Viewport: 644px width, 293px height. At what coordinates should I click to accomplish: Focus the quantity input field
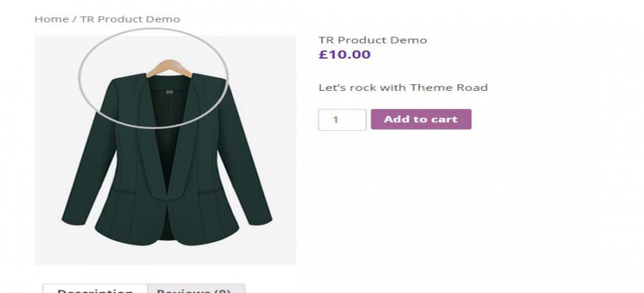(342, 120)
